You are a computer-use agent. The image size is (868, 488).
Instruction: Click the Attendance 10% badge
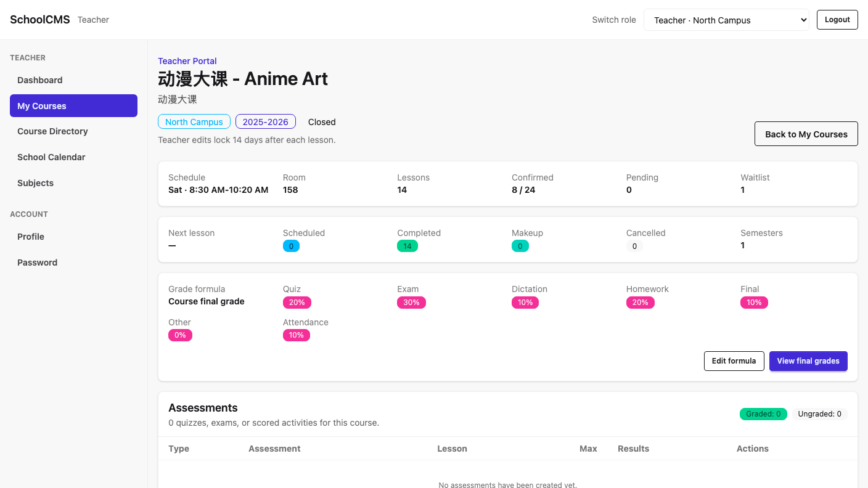pos(297,335)
